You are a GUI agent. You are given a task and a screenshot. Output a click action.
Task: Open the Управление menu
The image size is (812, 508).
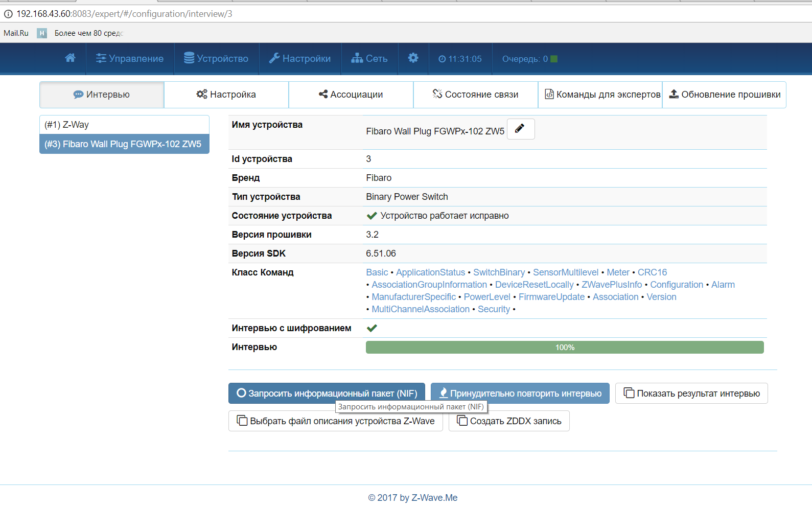click(x=130, y=59)
